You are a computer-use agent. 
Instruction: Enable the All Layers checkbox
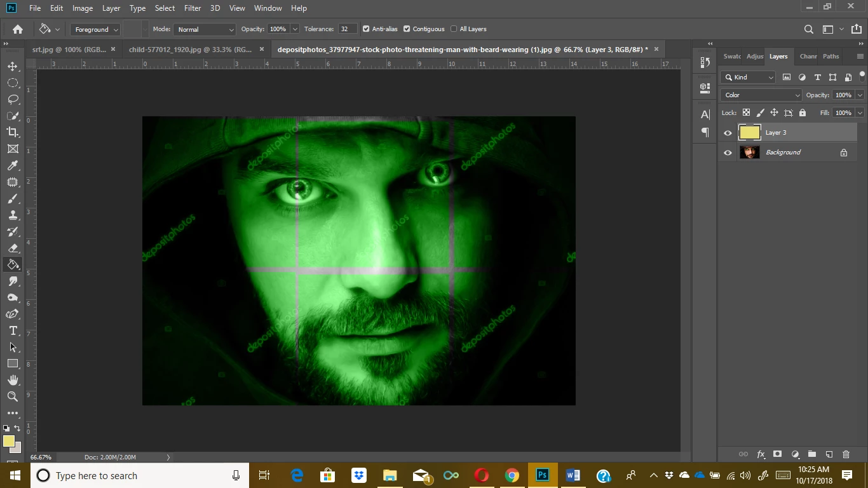[x=454, y=29]
